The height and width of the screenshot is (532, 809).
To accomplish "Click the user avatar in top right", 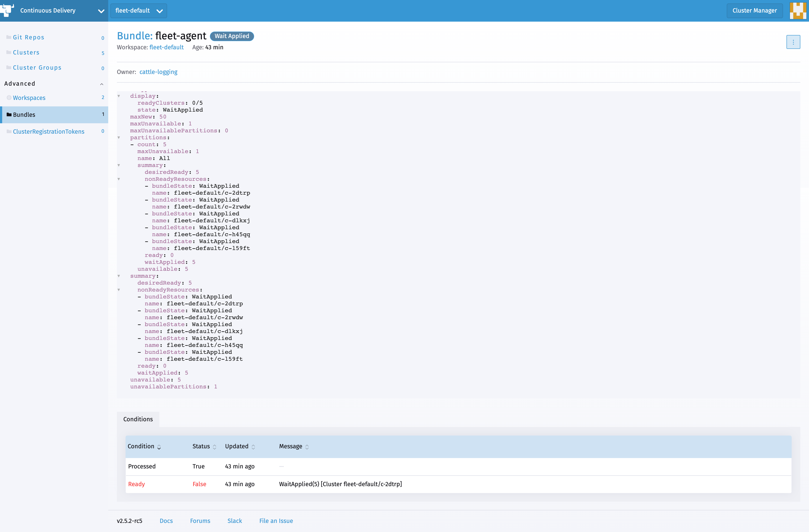I will [x=798, y=11].
